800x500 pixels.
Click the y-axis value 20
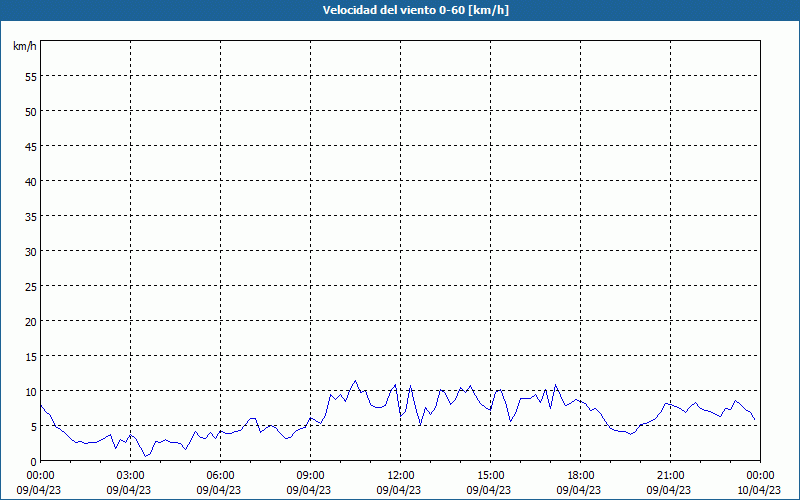click(x=31, y=321)
